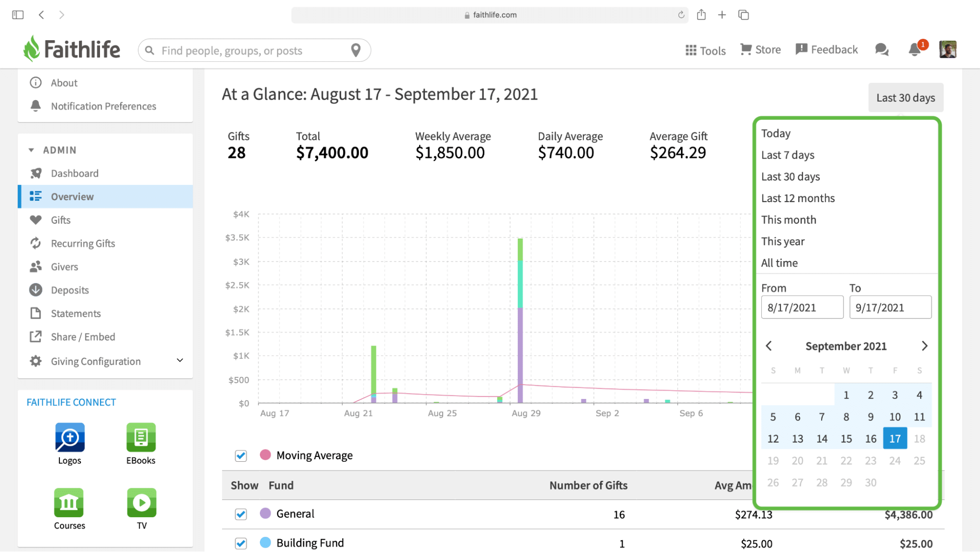Click the Statements document icon
980x552 pixels.
[x=35, y=313]
